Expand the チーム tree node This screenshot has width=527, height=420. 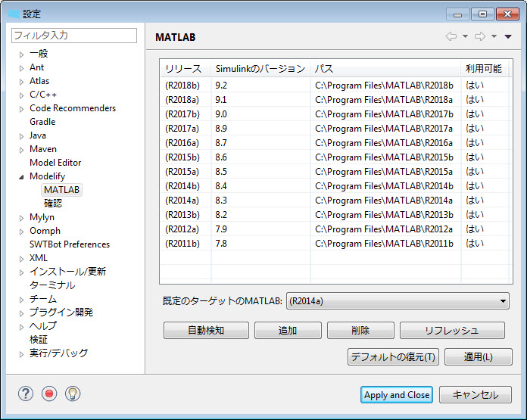pyautogui.click(x=21, y=300)
